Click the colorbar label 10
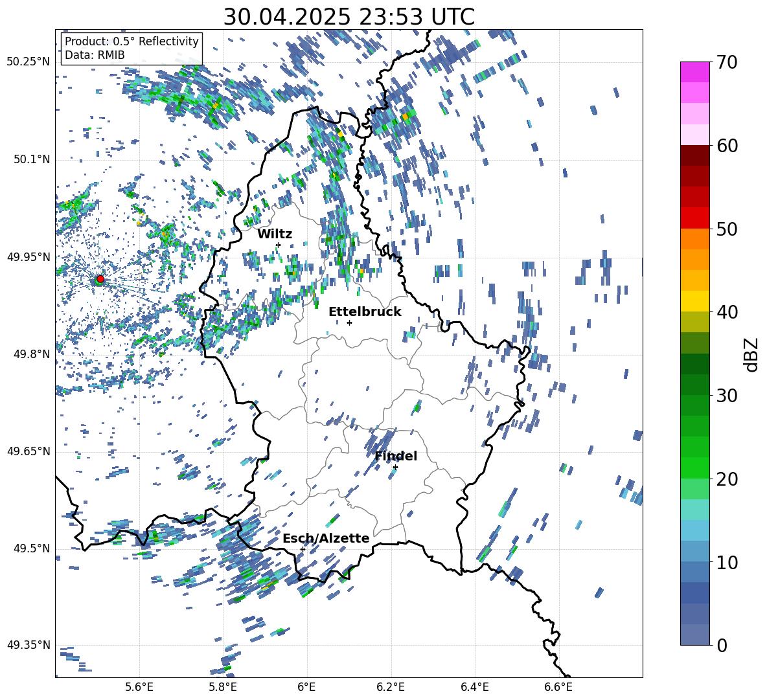The width and height of the screenshot is (767, 700). tap(727, 563)
